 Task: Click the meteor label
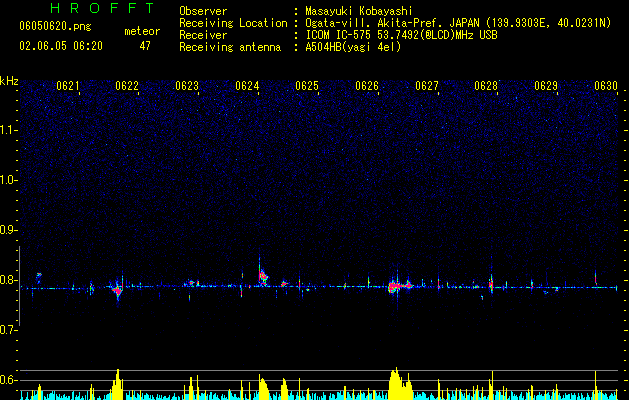click(142, 31)
